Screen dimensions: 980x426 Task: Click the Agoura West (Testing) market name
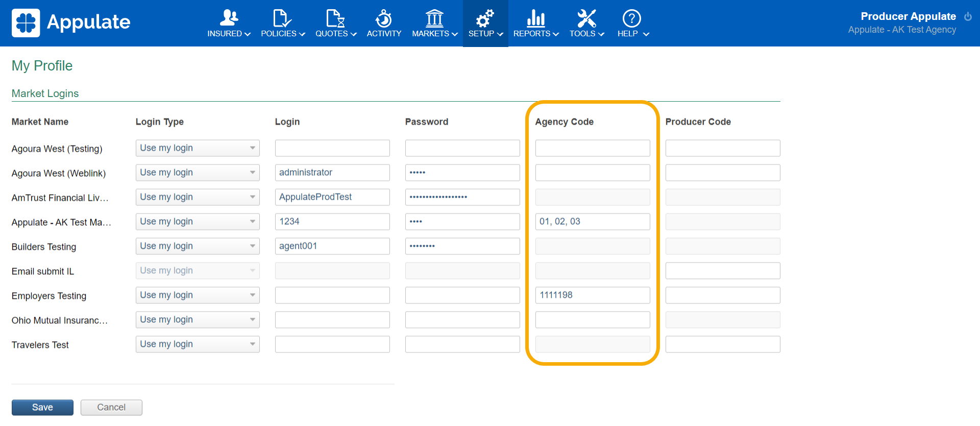pyautogui.click(x=57, y=149)
